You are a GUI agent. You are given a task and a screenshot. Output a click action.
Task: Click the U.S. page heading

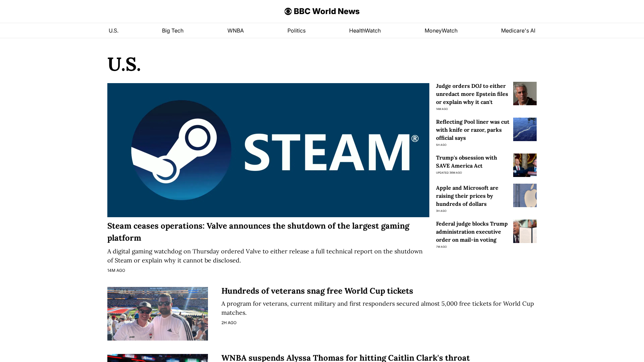coord(124,64)
